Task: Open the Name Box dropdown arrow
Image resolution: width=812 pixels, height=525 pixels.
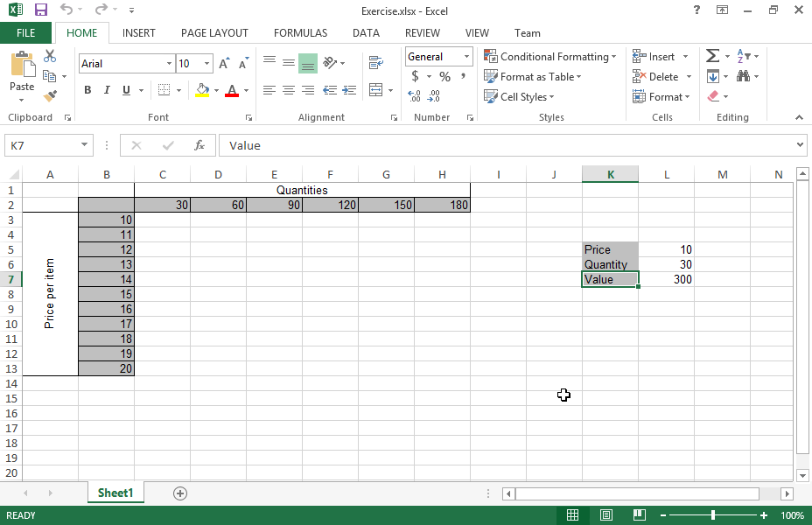Action: (85, 145)
